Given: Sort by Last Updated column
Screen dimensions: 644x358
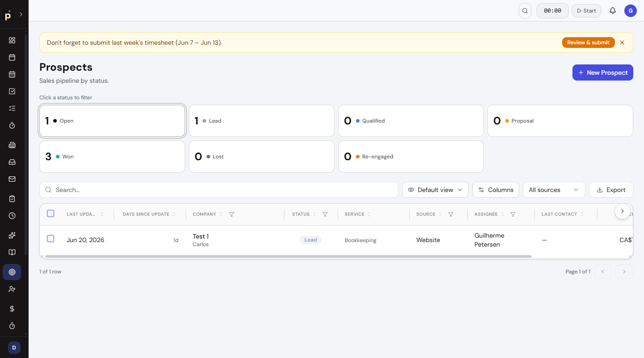Looking at the screenshot, I should 85,214.
